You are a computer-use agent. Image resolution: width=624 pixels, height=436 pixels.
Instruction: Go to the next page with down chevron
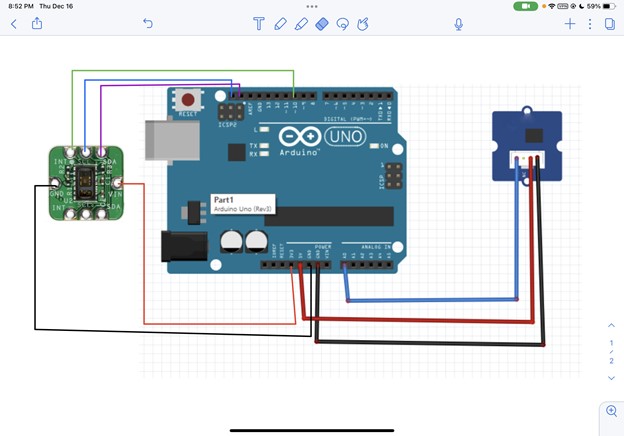click(611, 378)
